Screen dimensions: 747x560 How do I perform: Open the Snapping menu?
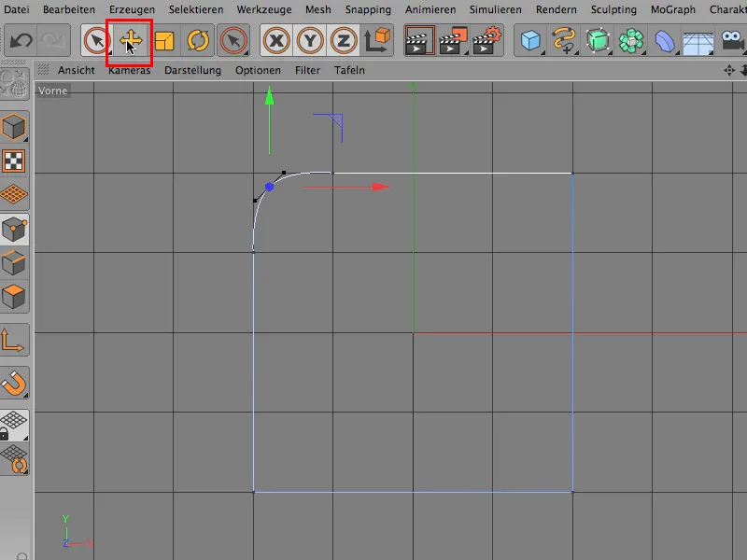click(x=368, y=9)
